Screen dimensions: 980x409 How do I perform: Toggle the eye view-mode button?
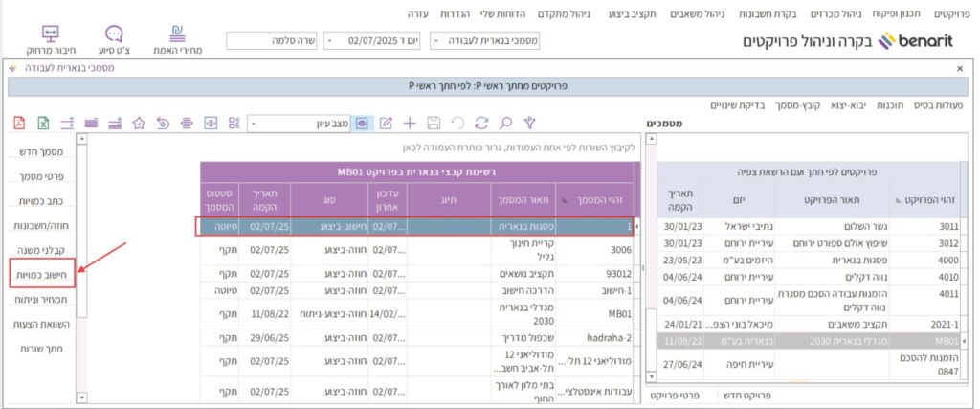[x=363, y=123]
